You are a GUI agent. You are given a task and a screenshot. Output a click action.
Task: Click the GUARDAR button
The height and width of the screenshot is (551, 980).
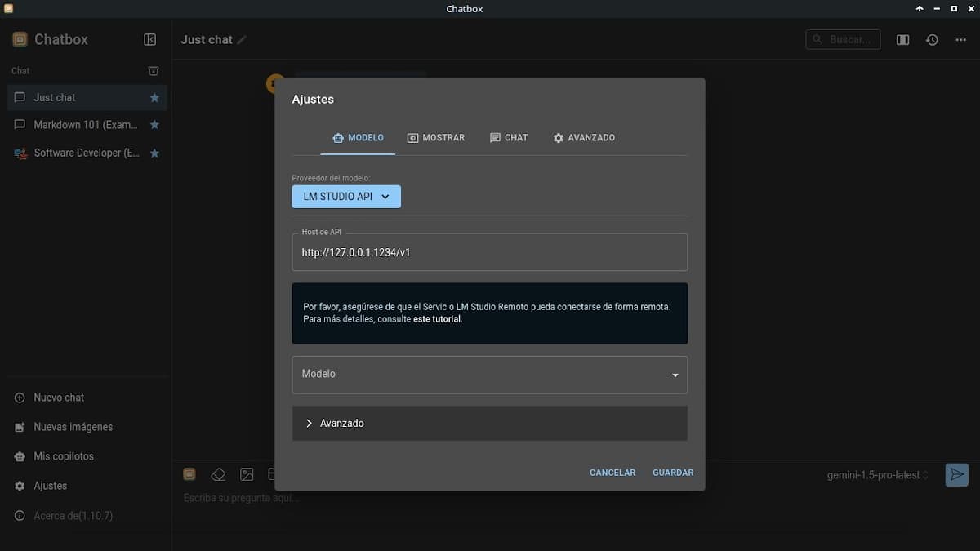pyautogui.click(x=673, y=473)
